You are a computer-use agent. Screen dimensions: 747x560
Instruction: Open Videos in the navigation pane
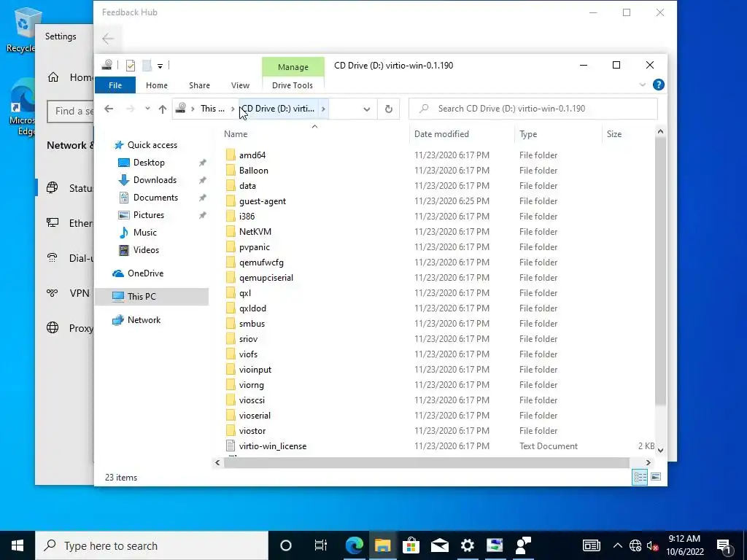[x=146, y=250]
